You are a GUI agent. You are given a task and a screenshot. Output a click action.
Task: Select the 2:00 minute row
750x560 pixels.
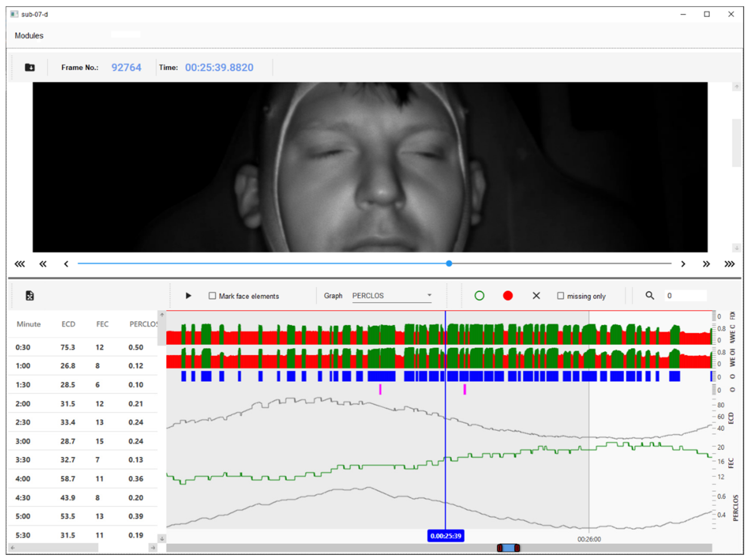[83, 404]
